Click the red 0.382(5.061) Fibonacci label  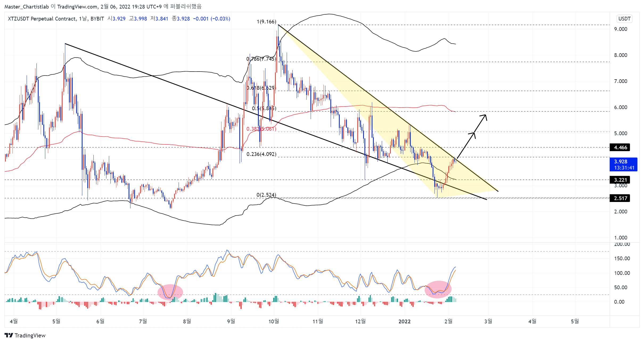point(261,129)
